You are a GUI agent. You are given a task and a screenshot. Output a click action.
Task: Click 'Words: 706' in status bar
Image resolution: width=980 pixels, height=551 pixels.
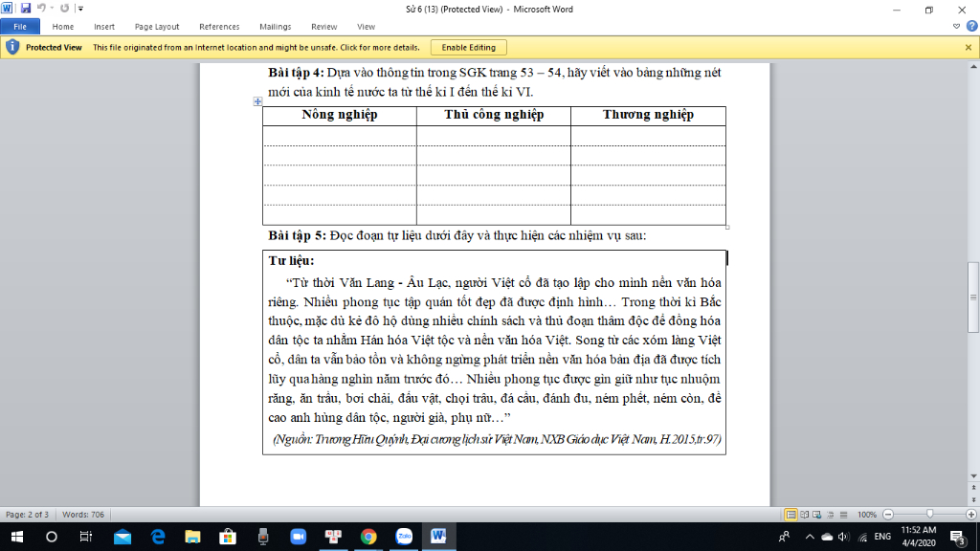pyautogui.click(x=83, y=515)
